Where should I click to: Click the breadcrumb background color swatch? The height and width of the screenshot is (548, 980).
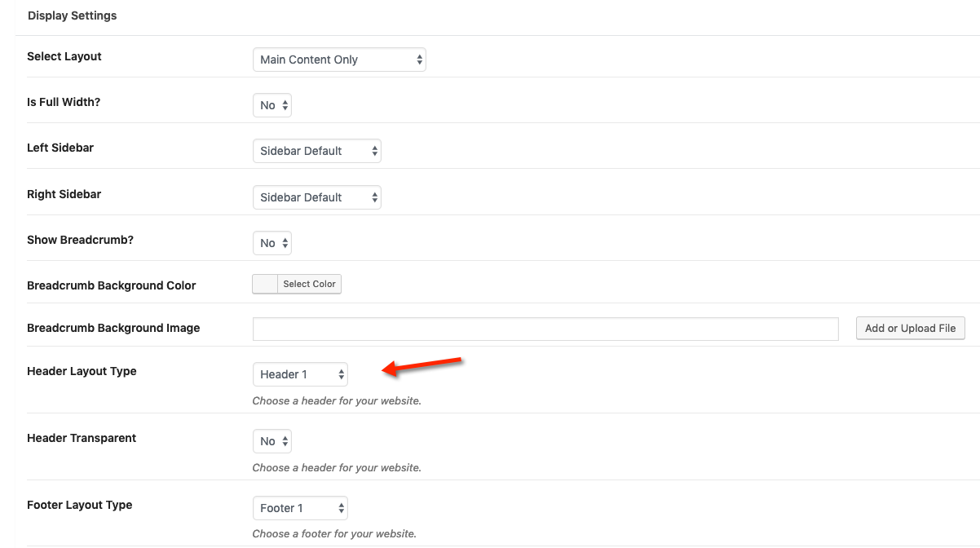click(x=266, y=284)
